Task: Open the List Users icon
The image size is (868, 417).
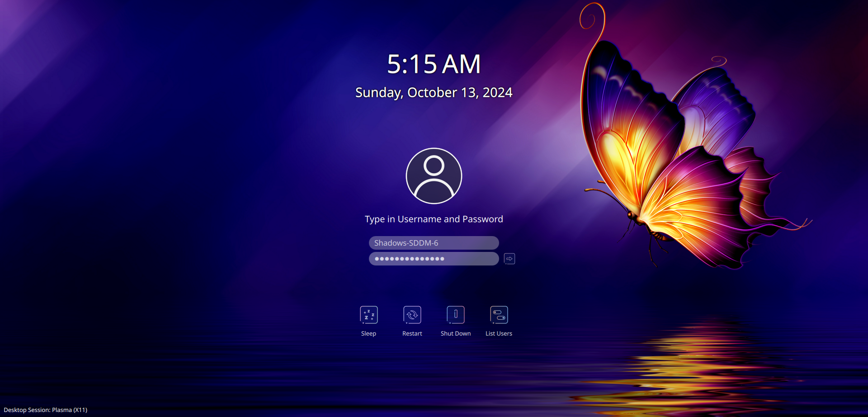Action: click(x=499, y=315)
